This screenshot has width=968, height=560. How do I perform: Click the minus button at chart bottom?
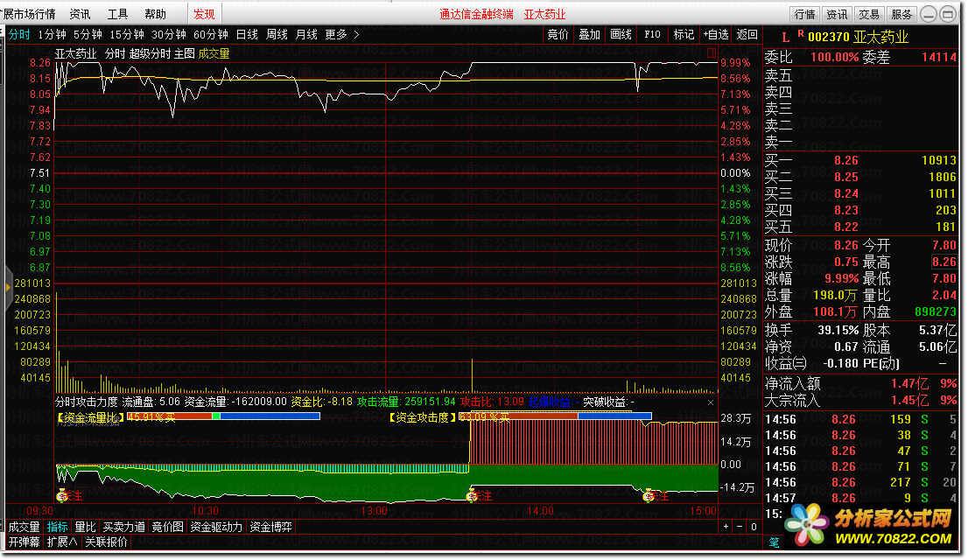[x=740, y=527]
